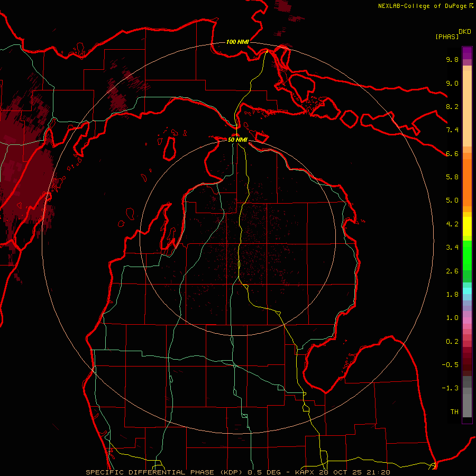Select the 4.2 scale value
The height and width of the screenshot is (476, 476).
(x=452, y=224)
